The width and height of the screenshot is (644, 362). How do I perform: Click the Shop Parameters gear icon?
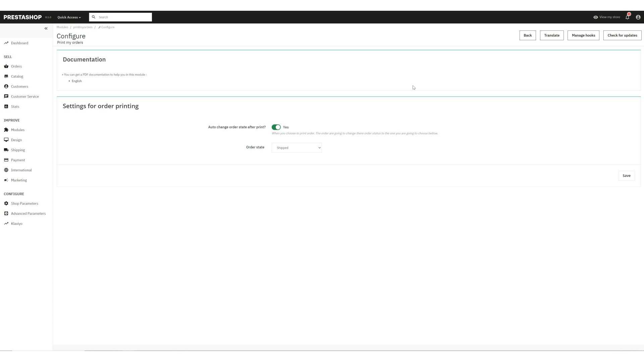[x=6, y=203]
